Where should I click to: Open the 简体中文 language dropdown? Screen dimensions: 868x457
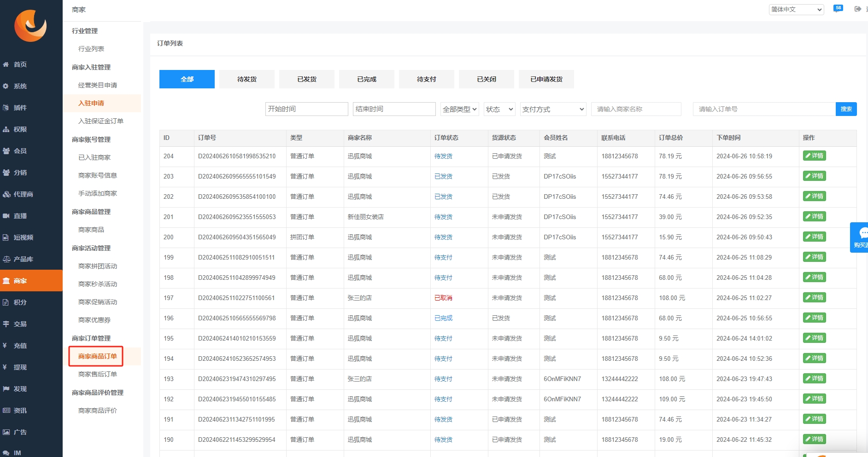(x=796, y=9)
